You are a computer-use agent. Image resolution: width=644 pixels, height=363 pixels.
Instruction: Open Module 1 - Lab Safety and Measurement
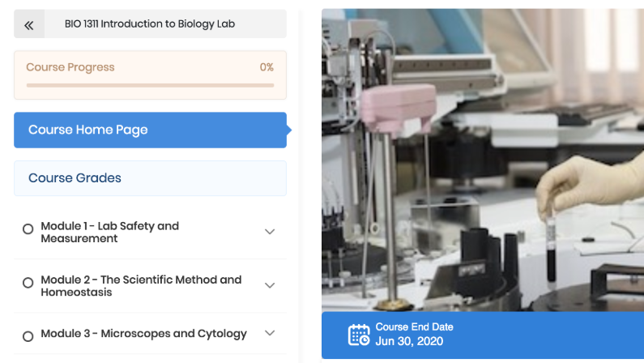pyautogui.click(x=110, y=232)
